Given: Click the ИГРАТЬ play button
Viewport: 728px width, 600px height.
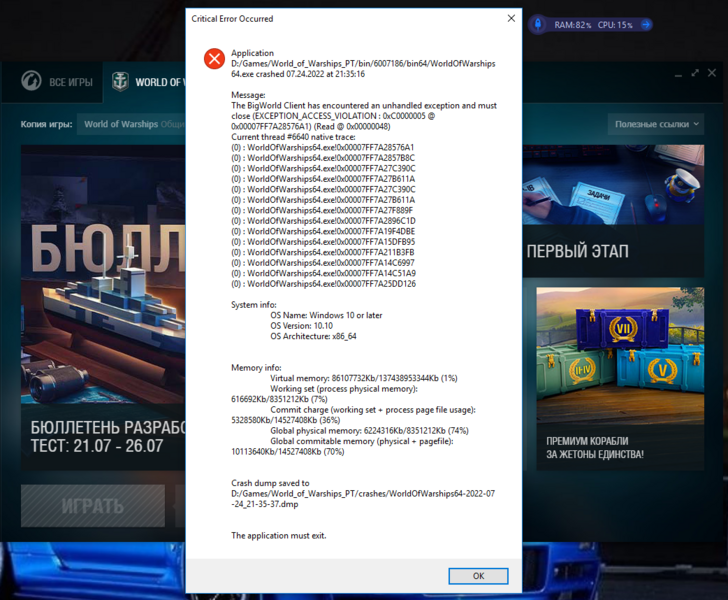Looking at the screenshot, I should [x=93, y=506].
